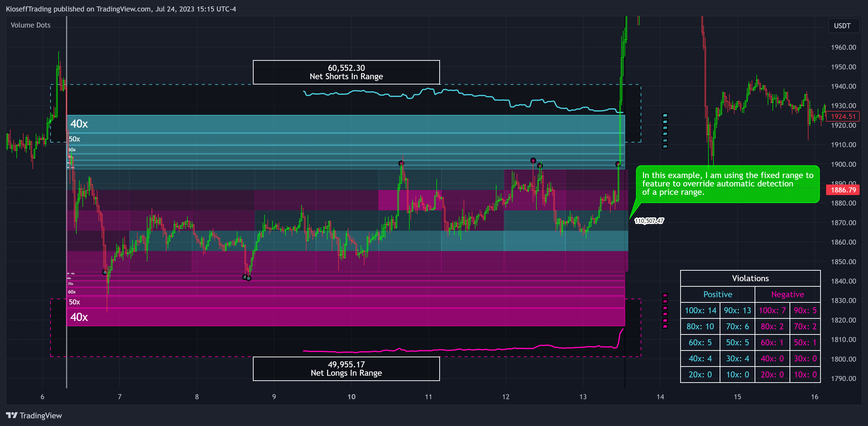868x426 pixels.
Task: Click the KioseffTrading publisher header text
Action: click(x=121, y=9)
